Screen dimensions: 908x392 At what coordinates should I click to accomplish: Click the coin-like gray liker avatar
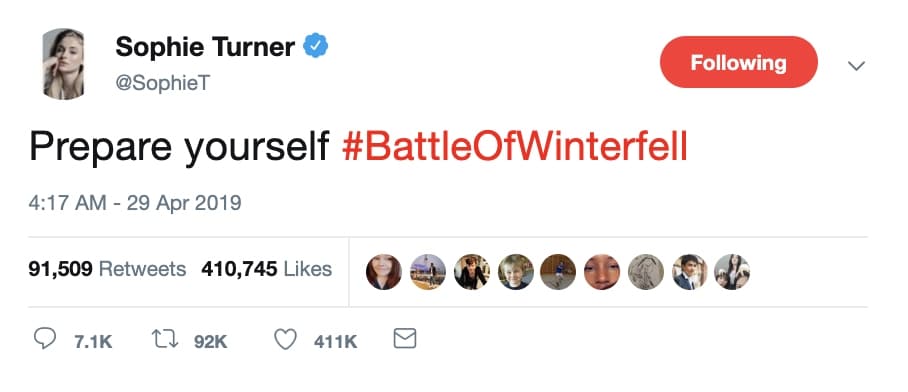pyautogui.click(x=646, y=272)
